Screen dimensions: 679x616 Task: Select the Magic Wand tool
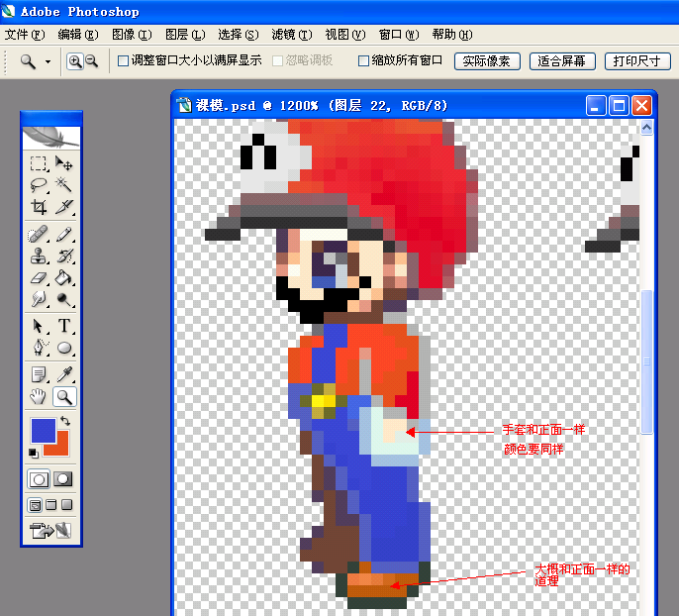pos(63,185)
